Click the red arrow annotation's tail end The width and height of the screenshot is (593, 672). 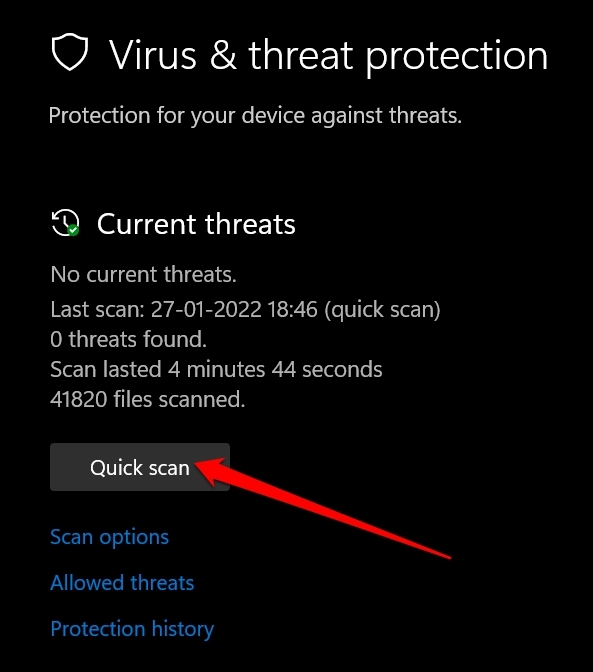pos(448,557)
